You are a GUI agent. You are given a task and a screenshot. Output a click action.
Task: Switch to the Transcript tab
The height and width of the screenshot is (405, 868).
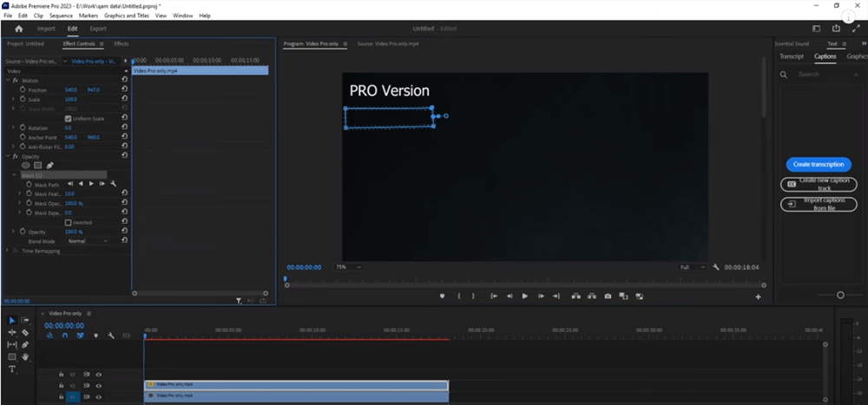point(792,56)
